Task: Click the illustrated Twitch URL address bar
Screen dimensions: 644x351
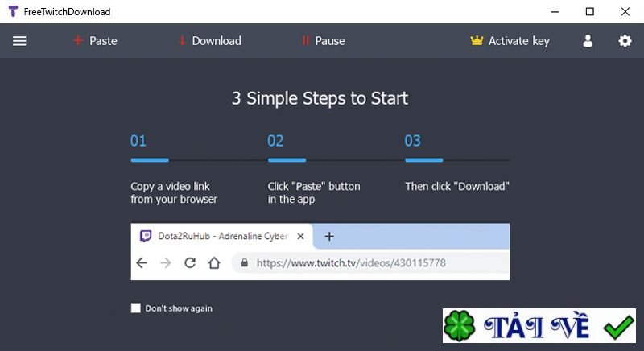Action: [x=370, y=262]
